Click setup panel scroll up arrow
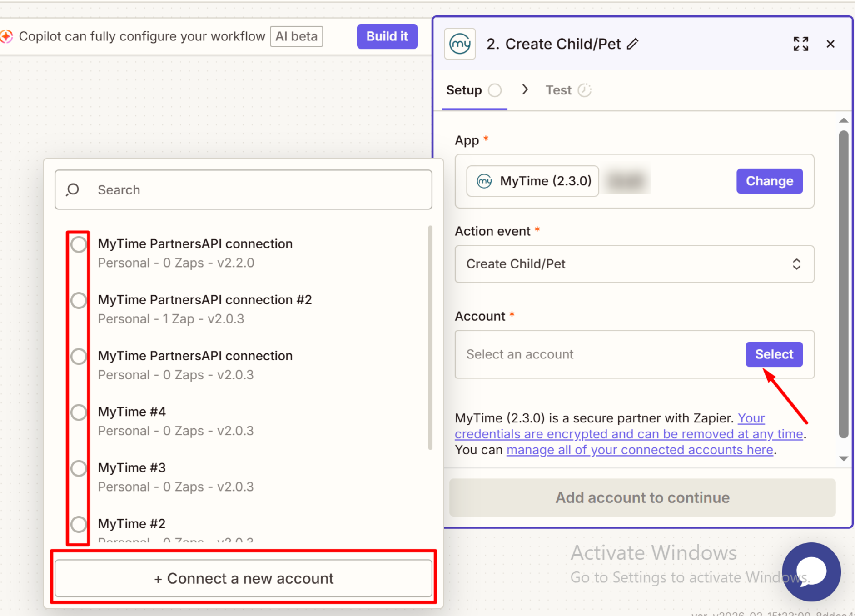This screenshot has width=855, height=616. (x=844, y=120)
